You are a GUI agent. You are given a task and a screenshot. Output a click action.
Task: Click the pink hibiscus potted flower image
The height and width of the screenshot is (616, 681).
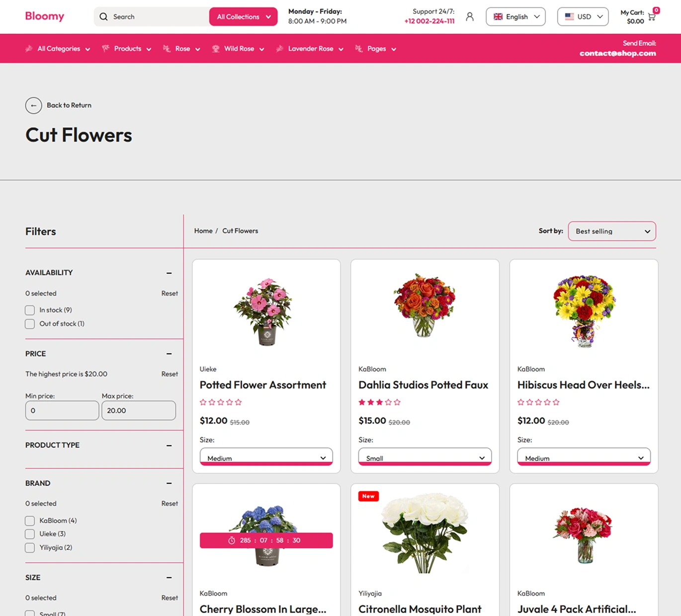point(263,312)
